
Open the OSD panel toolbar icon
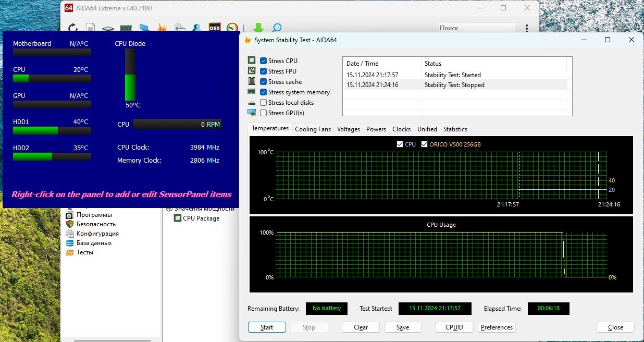(214, 28)
